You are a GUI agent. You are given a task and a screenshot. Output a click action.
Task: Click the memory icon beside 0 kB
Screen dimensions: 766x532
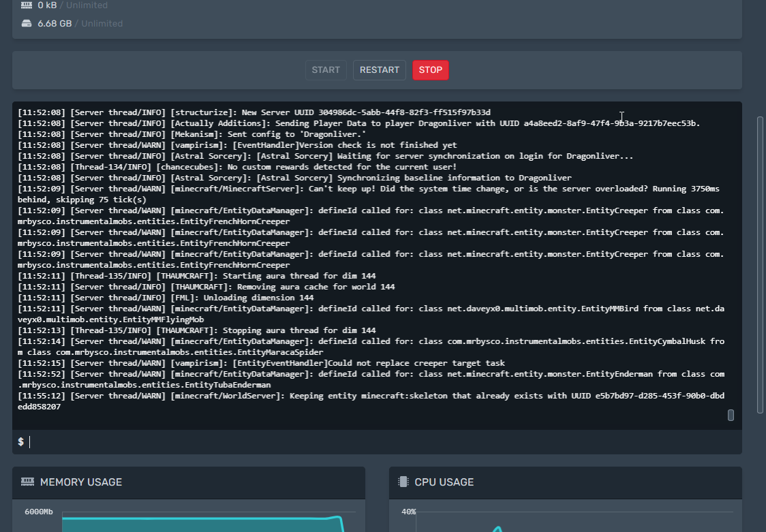pyautogui.click(x=27, y=5)
